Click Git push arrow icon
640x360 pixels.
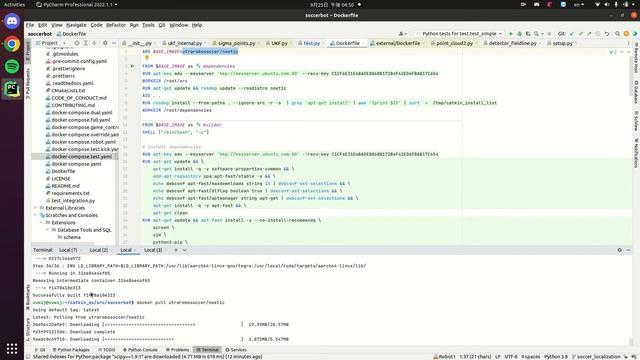589,34
